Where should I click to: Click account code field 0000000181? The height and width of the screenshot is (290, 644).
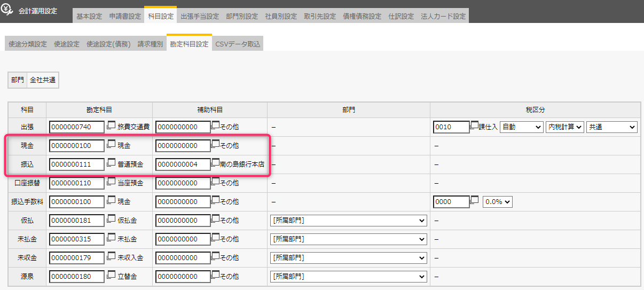[77, 221]
